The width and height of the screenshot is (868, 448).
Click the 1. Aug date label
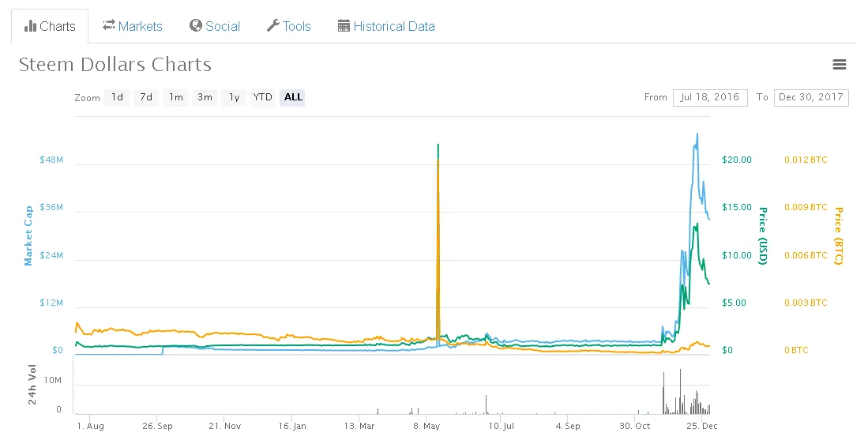90,426
